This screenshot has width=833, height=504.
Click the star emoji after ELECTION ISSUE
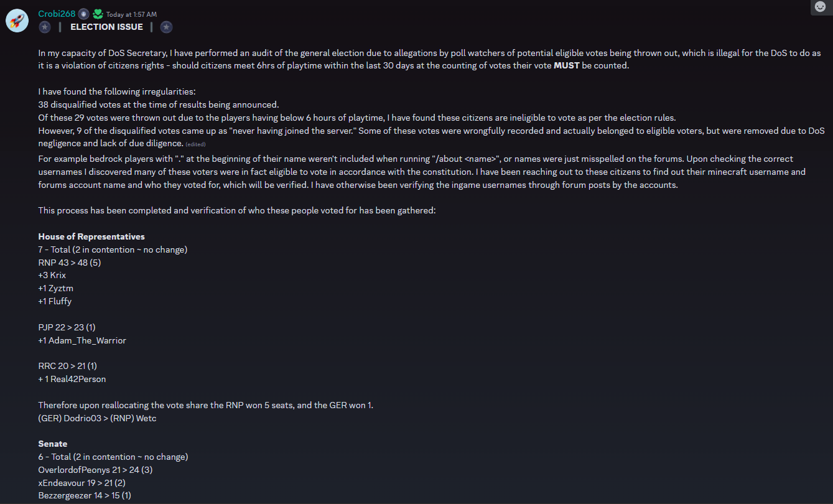(x=166, y=27)
